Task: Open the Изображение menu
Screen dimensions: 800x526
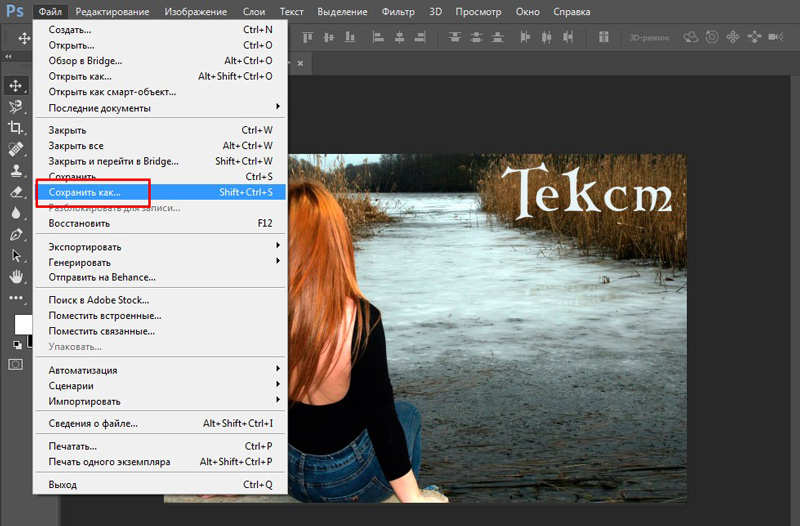Action: click(195, 11)
